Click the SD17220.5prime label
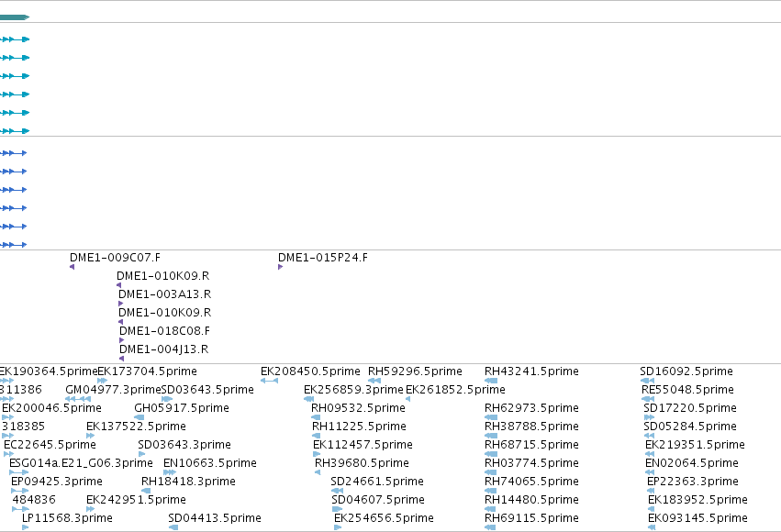Image resolution: width=781 pixels, height=532 pixels. pos(690,408)
